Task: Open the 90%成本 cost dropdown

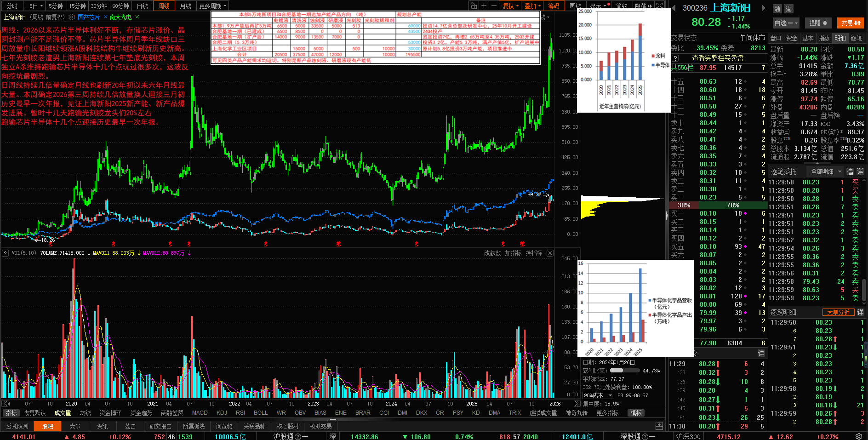Action: (598, 395)
